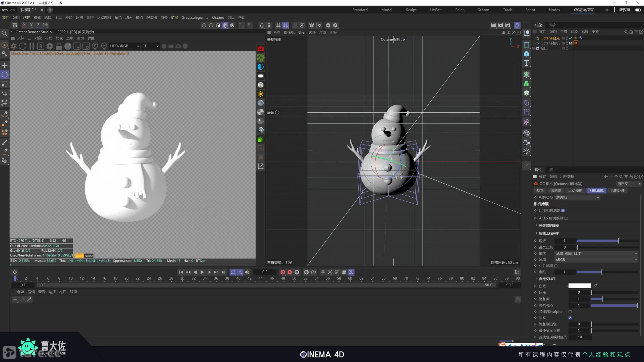Open the HDR/sRGB dropdown

pos(125,46)
